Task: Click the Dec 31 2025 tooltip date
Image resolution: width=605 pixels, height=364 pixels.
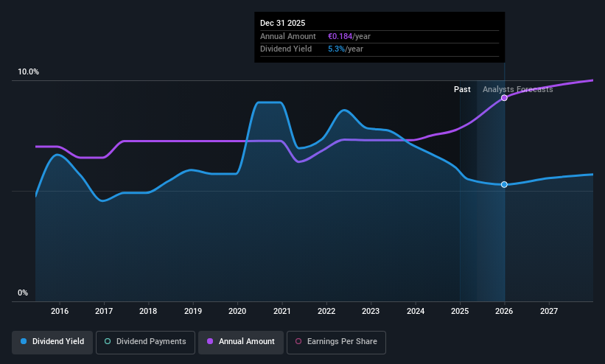Action: pos(282,23)
